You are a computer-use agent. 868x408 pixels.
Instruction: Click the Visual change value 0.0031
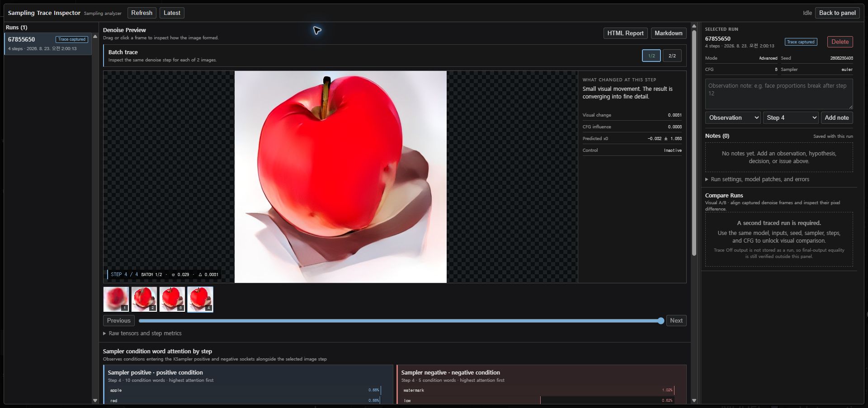(675, 115)
